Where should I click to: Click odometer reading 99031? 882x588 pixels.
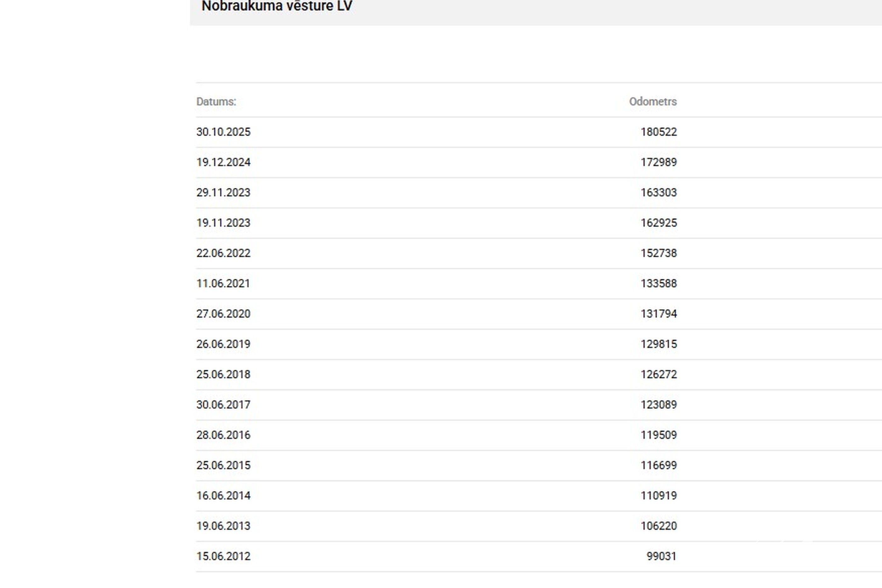point(661,557)
